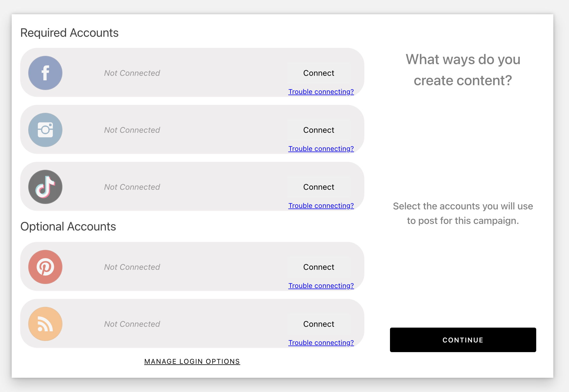Click Not Connected status in Pinterest row
Image resolution: width=569 pixels, height=392 pixels.
pyautogui.click(x=132, y=267)
